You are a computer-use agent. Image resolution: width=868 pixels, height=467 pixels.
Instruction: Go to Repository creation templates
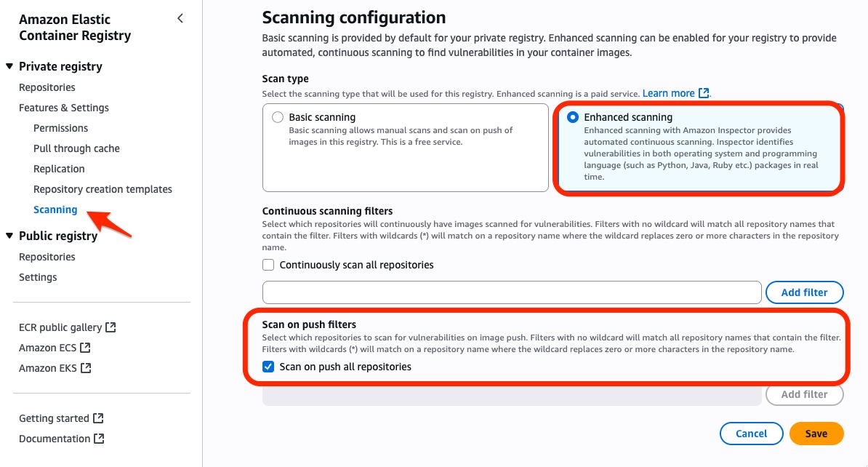coord(103,189)
